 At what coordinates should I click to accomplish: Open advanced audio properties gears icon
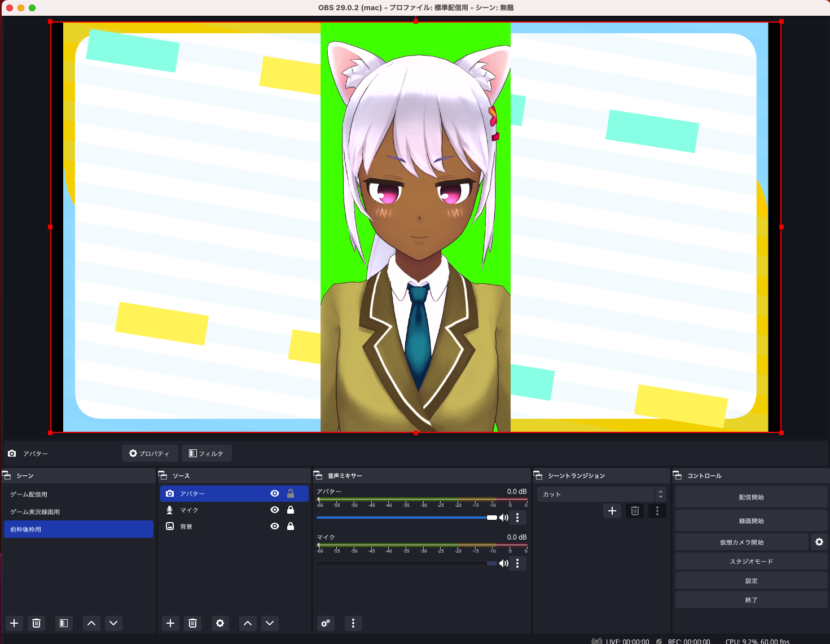[326, 623]
